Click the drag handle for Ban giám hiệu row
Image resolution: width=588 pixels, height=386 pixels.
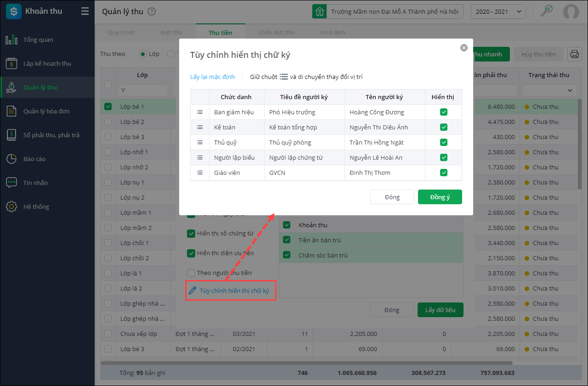click(200, 112)
